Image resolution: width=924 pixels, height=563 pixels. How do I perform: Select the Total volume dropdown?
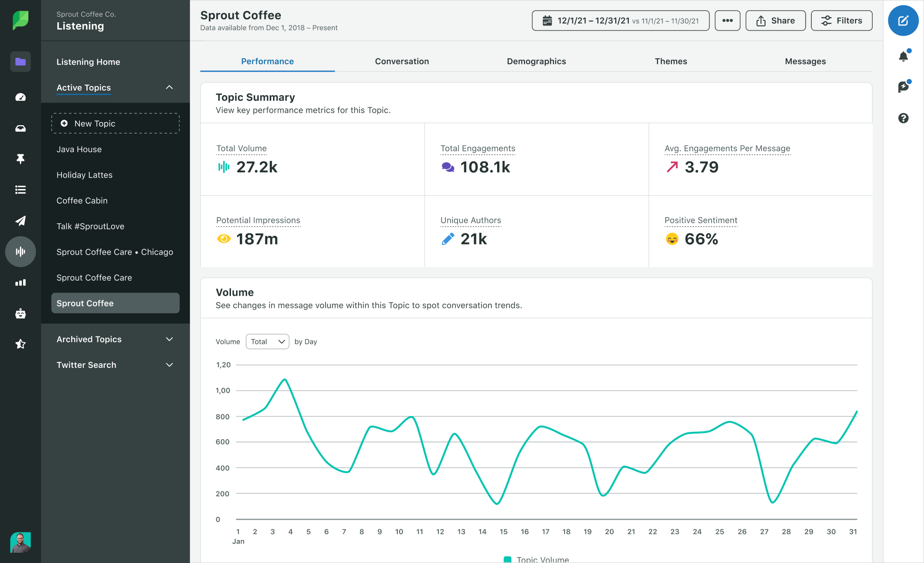click(267, 341)
